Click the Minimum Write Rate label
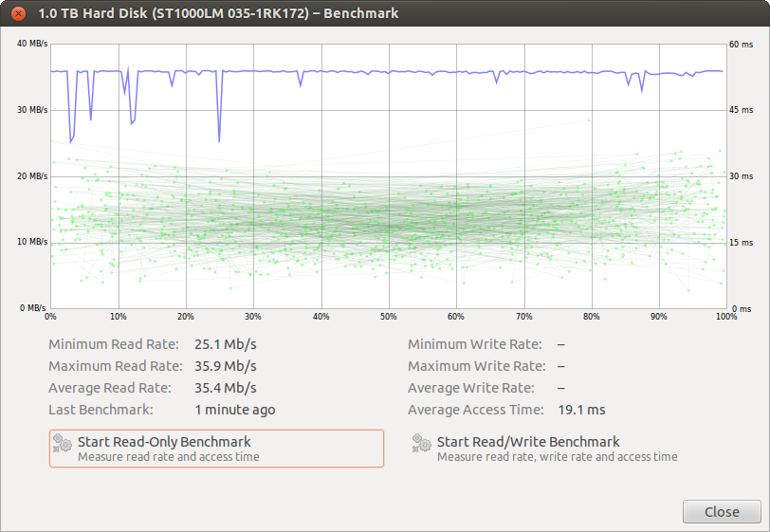Viewport: 770px width, 532px height. 474,344
